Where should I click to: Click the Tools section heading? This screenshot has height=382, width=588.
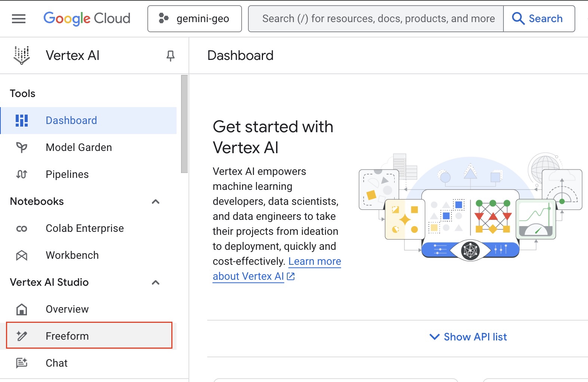coord(22,94)
